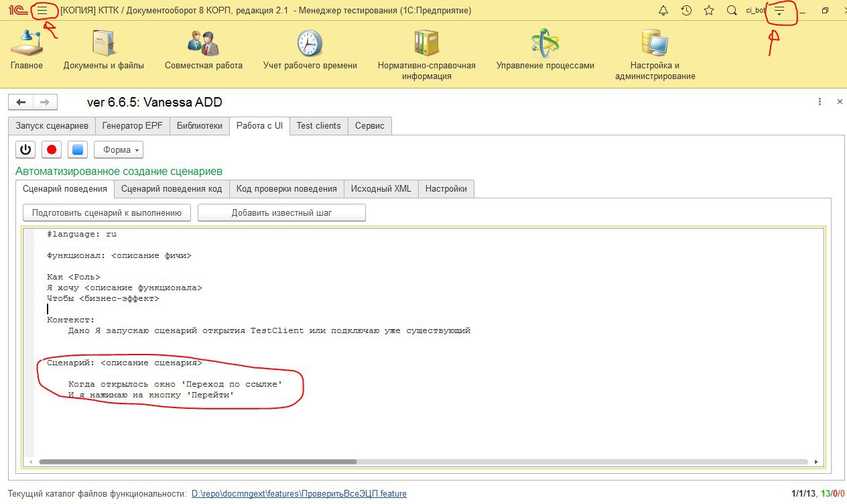
Task: Click the ci_bot user name
Action: [x=756, y=11]
